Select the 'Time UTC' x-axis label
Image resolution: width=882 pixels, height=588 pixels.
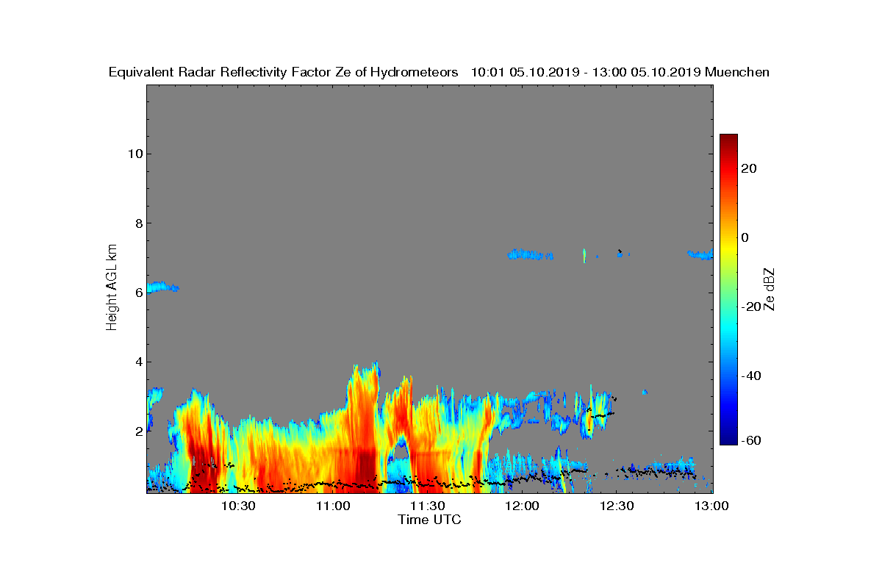[x=430, y=520]
